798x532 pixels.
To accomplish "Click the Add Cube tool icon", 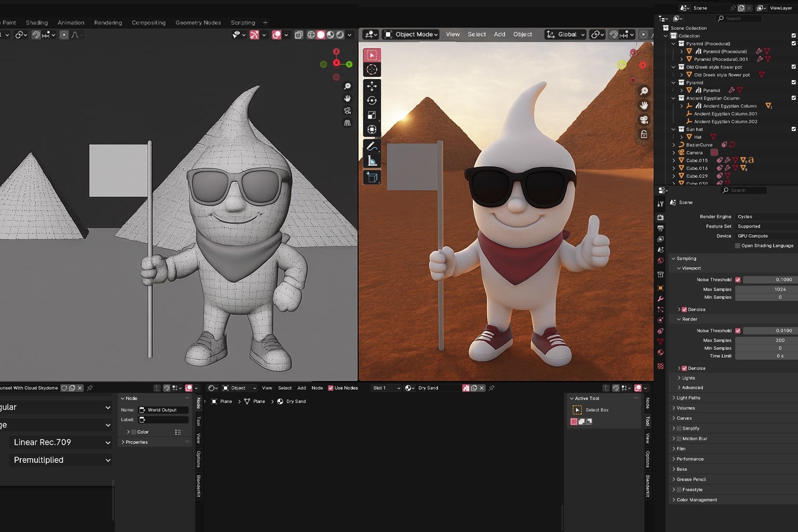I will (371, 178).
